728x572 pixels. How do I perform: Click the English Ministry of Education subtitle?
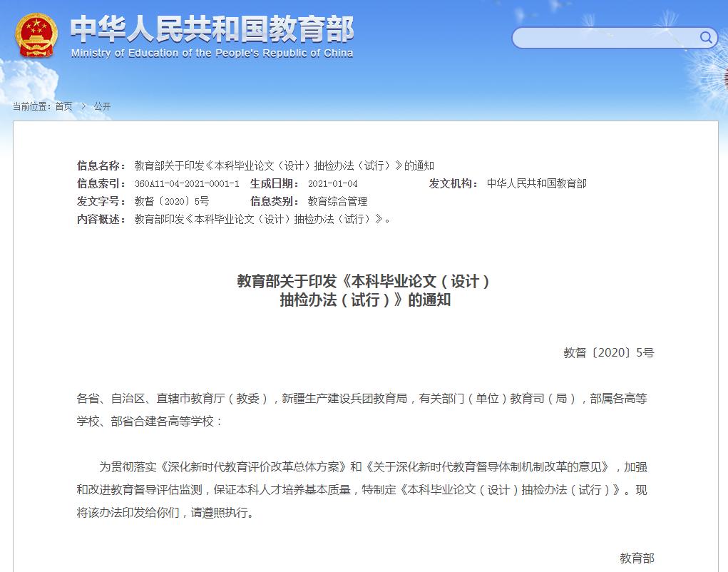212,53
